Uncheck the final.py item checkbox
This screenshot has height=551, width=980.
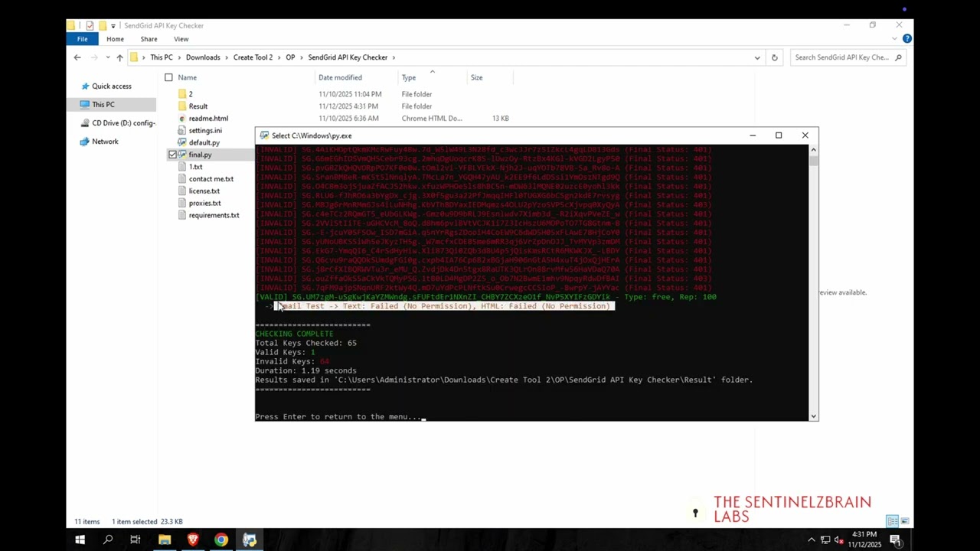pyautogui.click(x=172, y=155)
